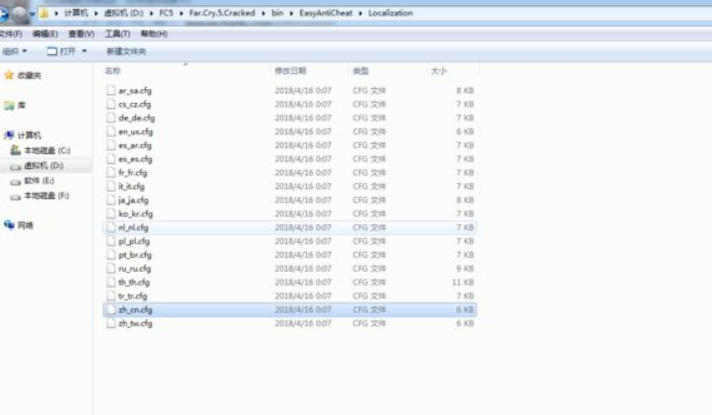Viewport: 712px width, 415px height.
Task: Click the es_ar.cfg file icon
Action: [x=111, y=145]
